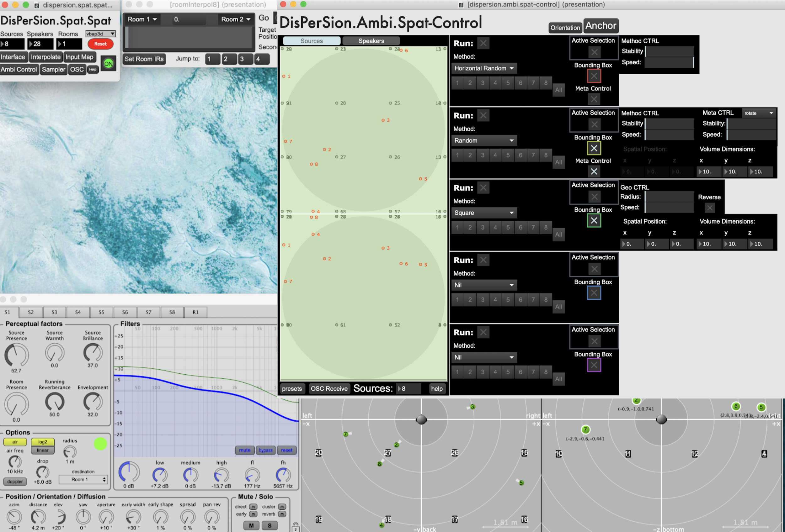Open the Input Map button
This screenshot has width=785, height=532.
[79, 57]
